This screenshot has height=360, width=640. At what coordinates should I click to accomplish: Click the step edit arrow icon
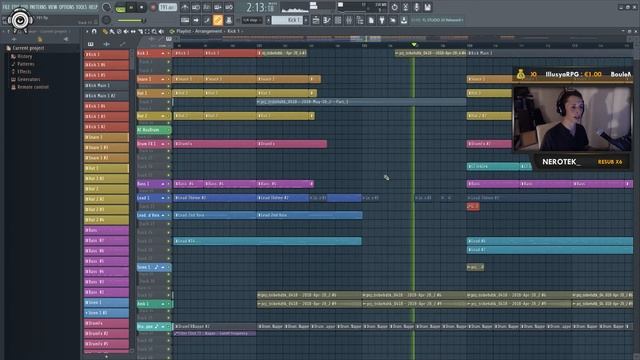pyautogui.click(x=196, y=20)
